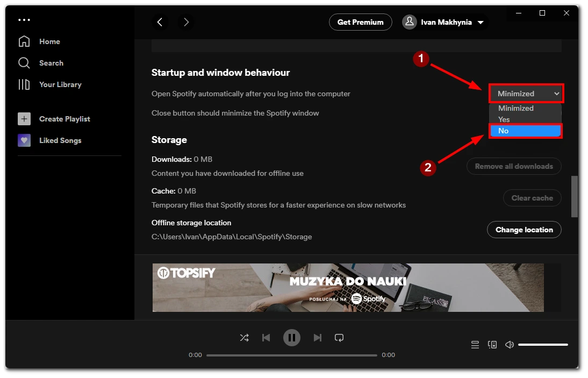Open Your Library
The width and height of the screenshot is (588, 378).
[x=50, y=84]
